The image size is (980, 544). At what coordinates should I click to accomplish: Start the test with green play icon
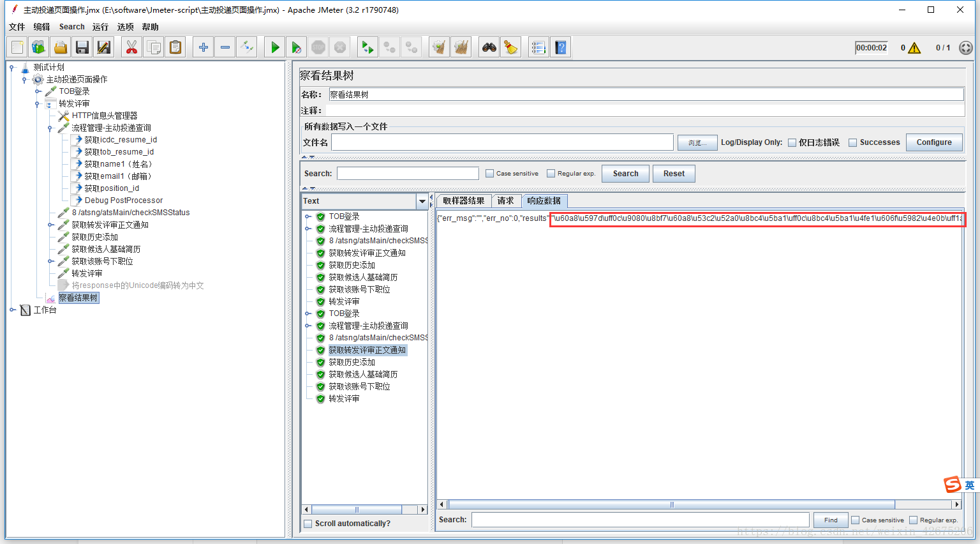275,47
